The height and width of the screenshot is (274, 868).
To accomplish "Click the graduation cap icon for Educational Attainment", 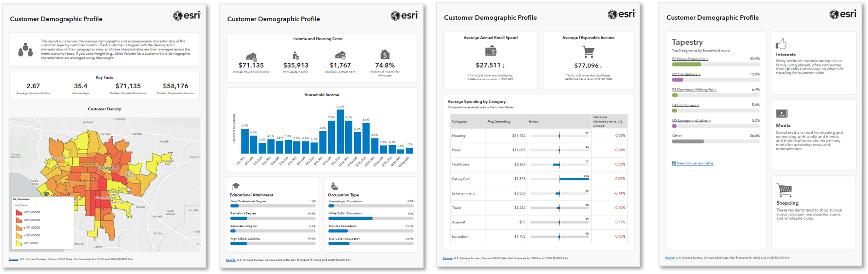I will point(236,186).
